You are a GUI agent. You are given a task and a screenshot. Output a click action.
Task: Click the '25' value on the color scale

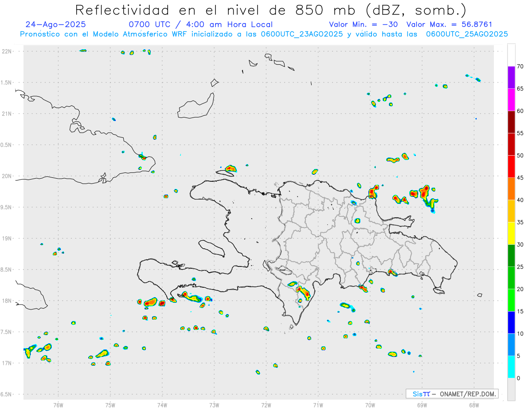coord(520,266)
